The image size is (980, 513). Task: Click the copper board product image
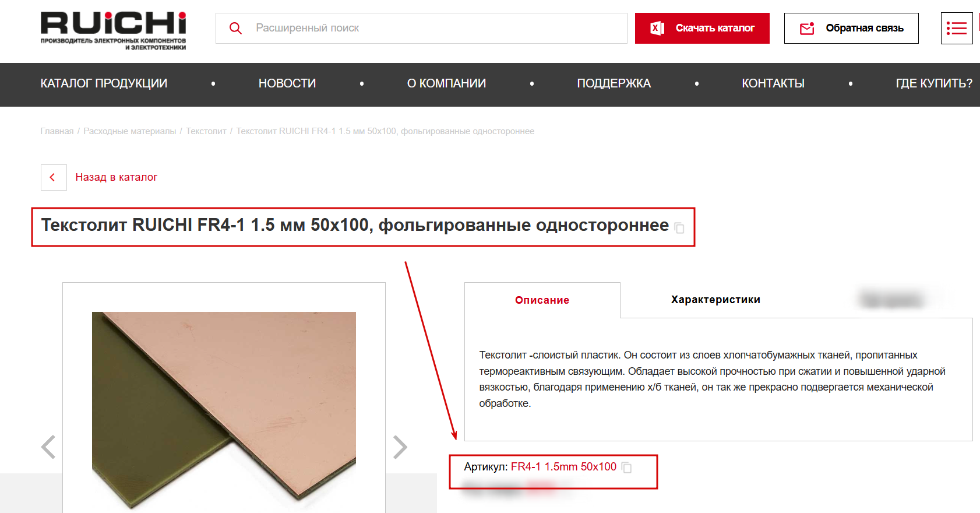pyautogui.click(x=224, y=408)
